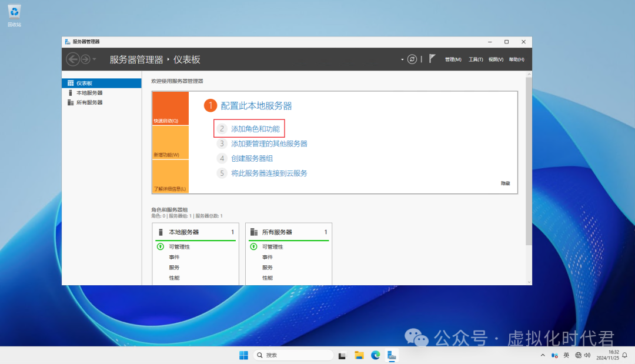Open File Explorer from the taskbar
Viewport: 635px width, 364px height.
point(359,355)
